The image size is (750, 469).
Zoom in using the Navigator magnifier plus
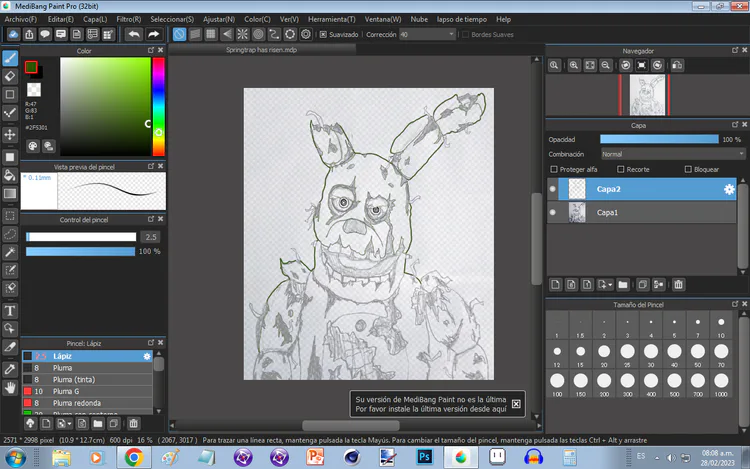point(574,65)
